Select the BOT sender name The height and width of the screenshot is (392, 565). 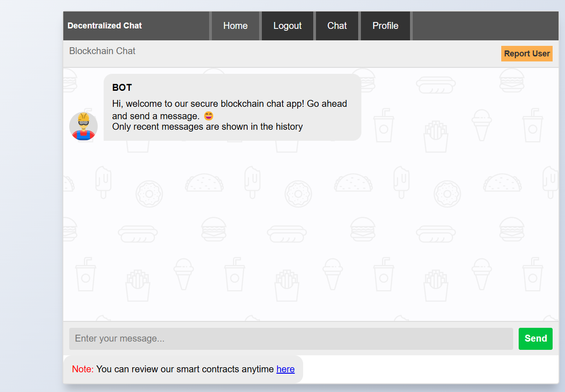coord(122,88)
